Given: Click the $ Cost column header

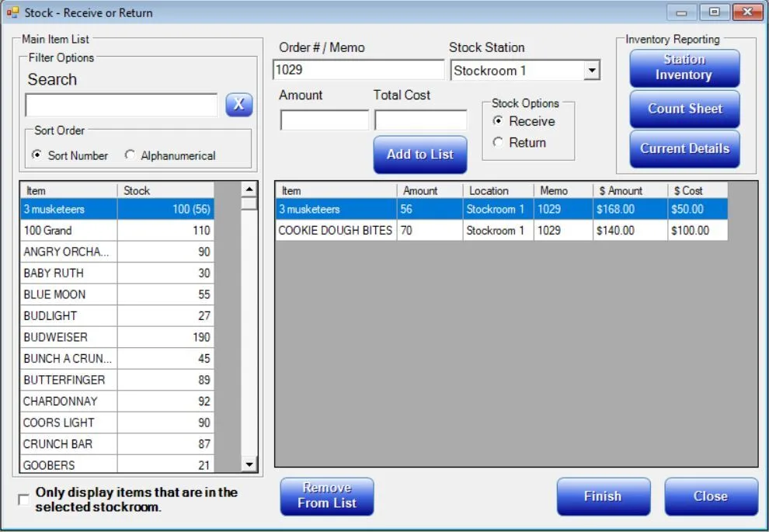Looking at the screenshot, I should (x=698, y=190).
